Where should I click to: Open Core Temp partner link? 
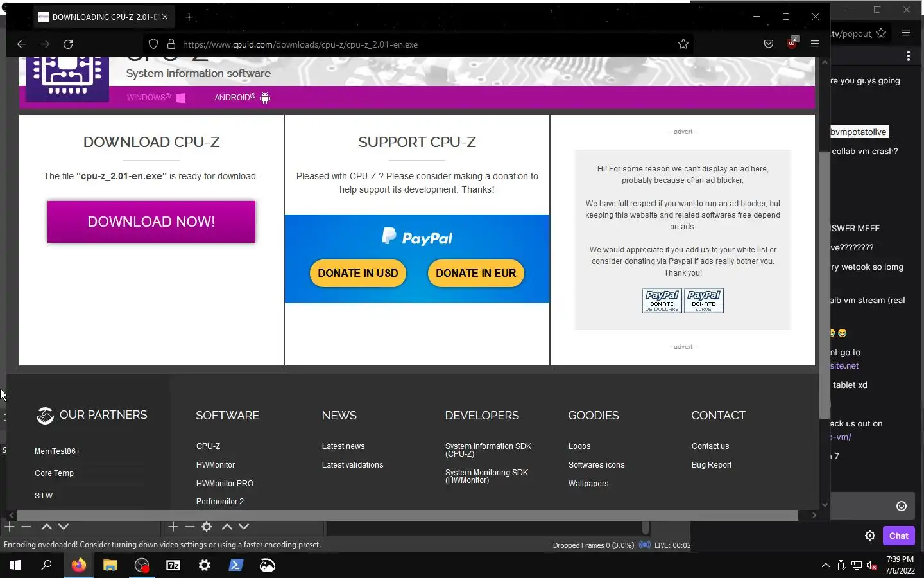click(54, 473)
